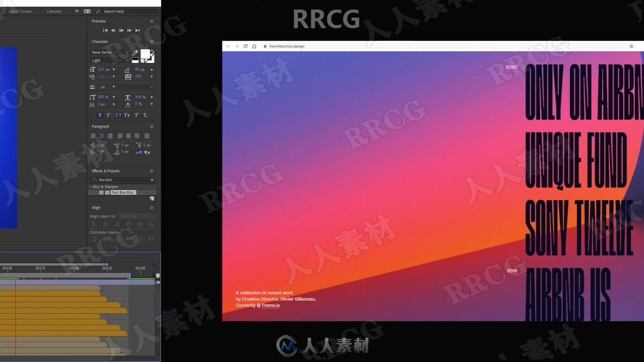This screenshot has height=362, width=644.
Task: Align paragraph text left
Action: pyautogui.click(x=93, y=136)
